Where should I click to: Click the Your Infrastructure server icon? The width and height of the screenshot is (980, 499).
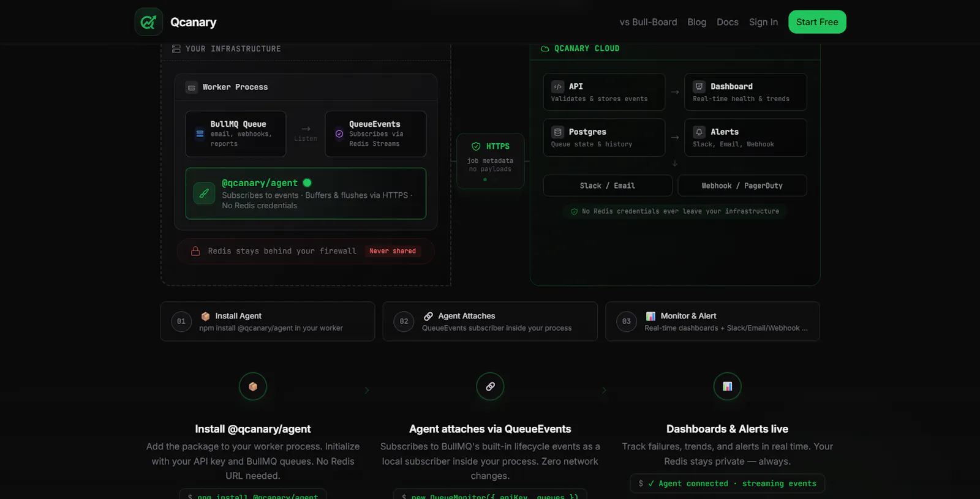(176, 49)
